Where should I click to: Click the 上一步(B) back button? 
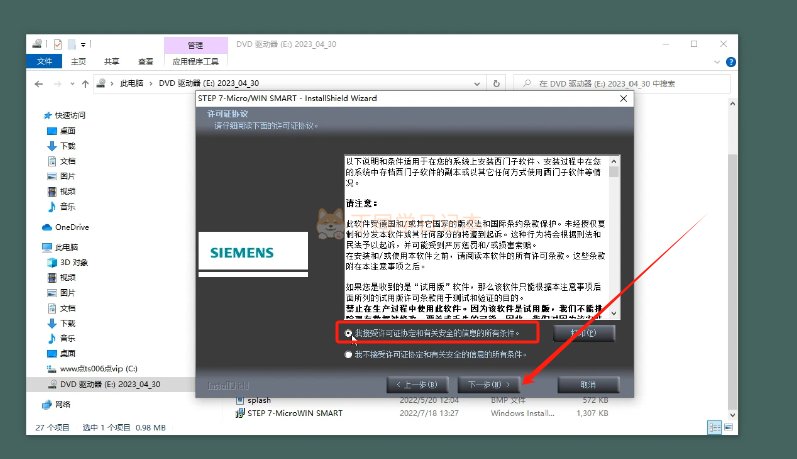[417, 385]
